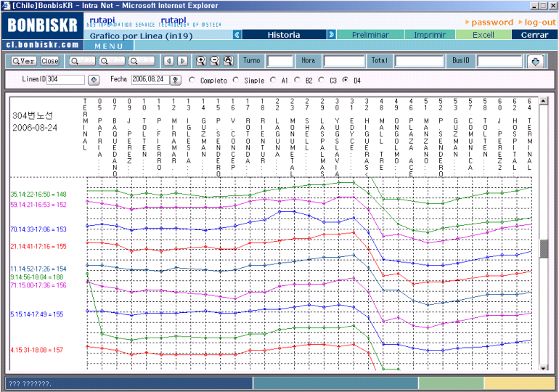Click the password link

pyautogui.click(x=492, y=23)
